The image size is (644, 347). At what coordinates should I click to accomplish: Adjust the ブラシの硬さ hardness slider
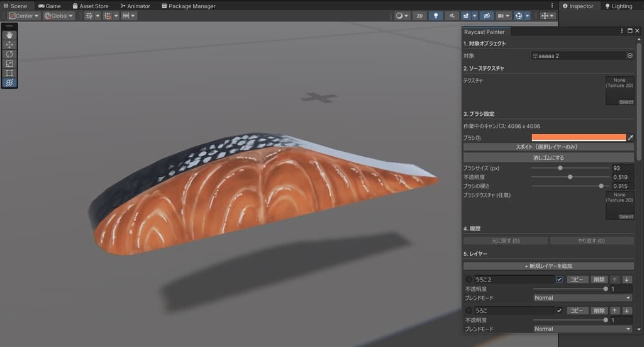(570, 186)
